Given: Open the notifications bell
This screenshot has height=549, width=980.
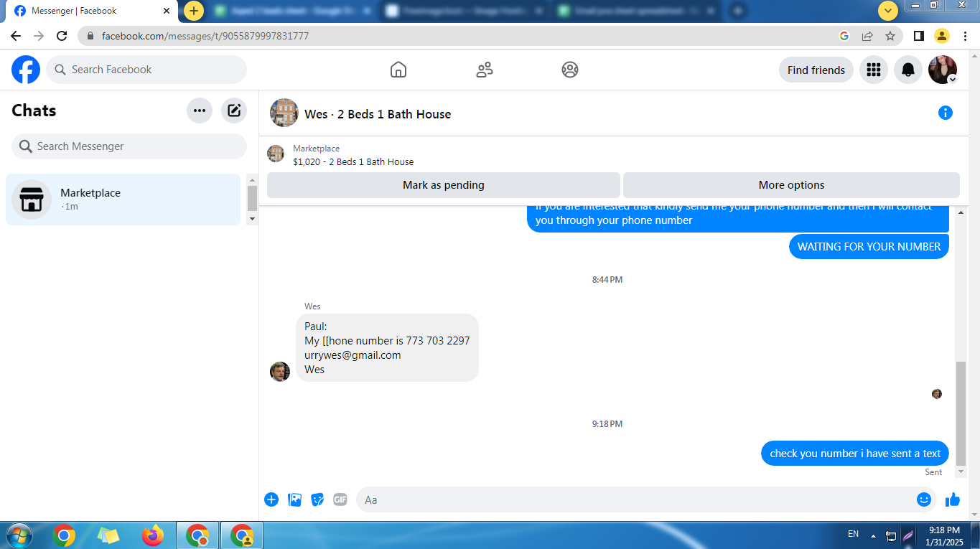Looking at the screenshot, I should point(908,70).
